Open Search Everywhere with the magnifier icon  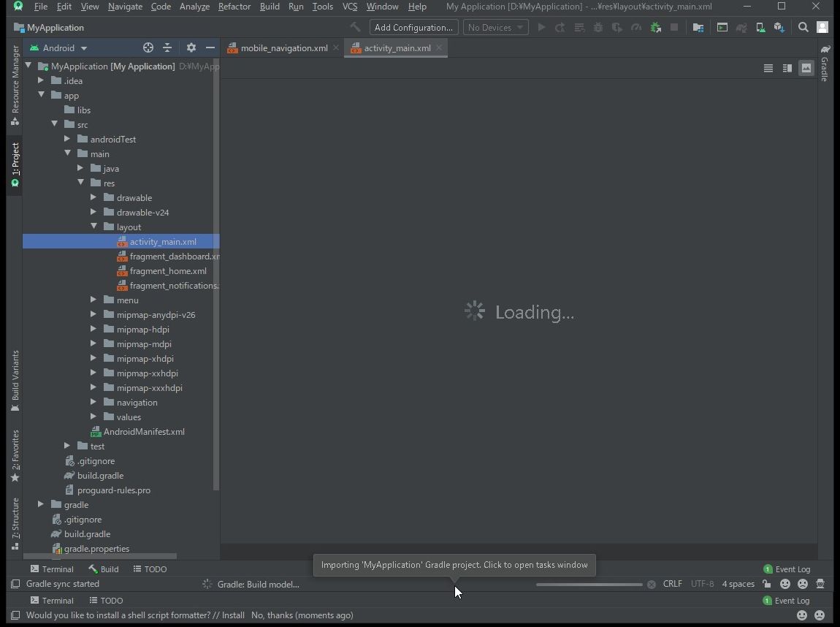click(x=802, y=27)
